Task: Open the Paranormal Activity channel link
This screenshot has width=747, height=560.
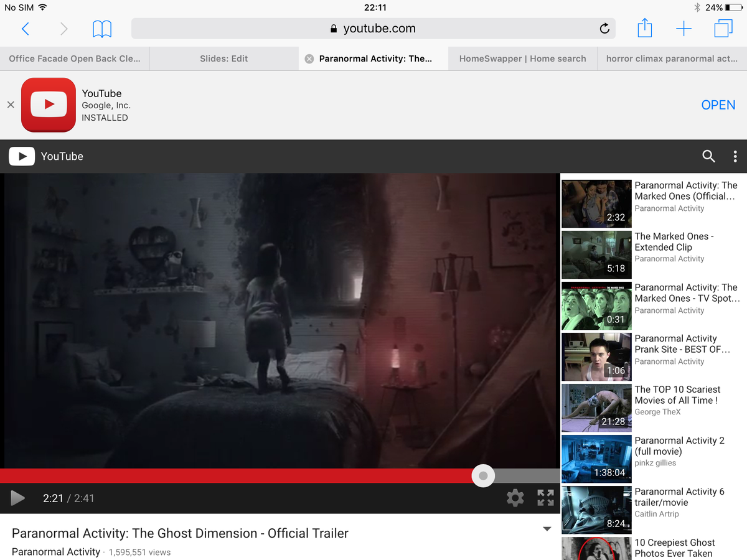Action: (56, 552)
